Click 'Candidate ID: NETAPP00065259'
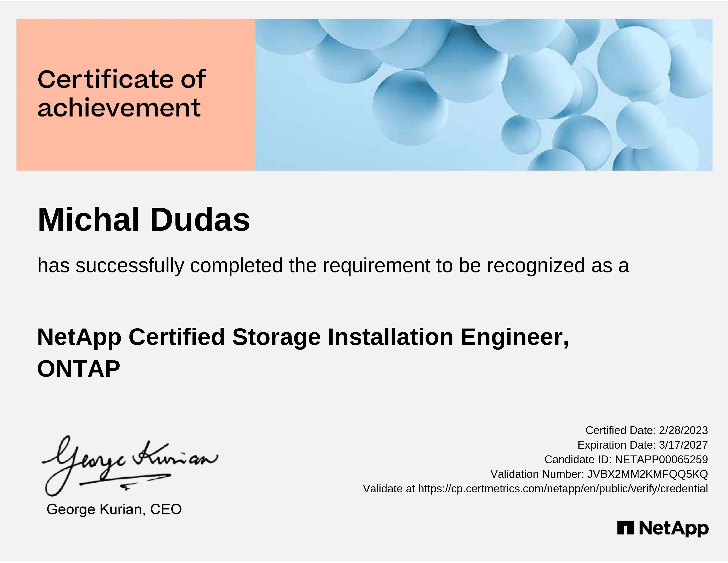This screenshot has width=728, height=563. (626, 460)
